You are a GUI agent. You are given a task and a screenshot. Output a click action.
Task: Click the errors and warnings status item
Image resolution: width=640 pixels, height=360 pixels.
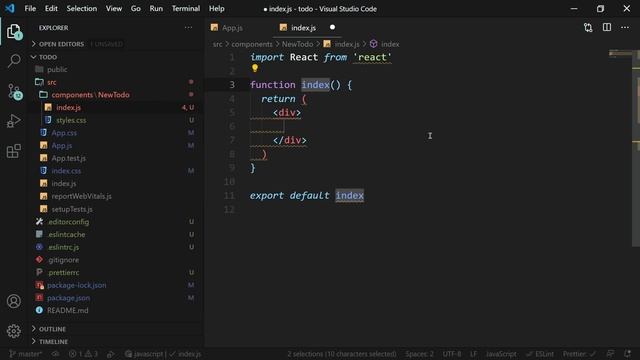[x=83, y=354]
